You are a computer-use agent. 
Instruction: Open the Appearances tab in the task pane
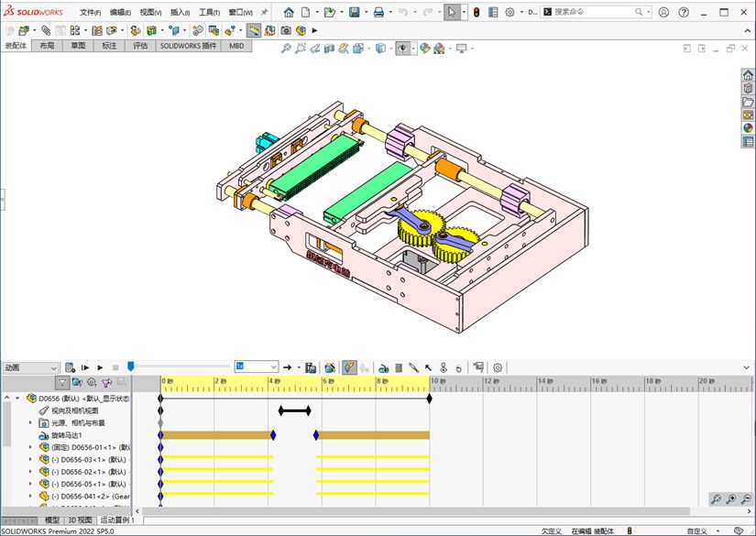click(748, 128)
